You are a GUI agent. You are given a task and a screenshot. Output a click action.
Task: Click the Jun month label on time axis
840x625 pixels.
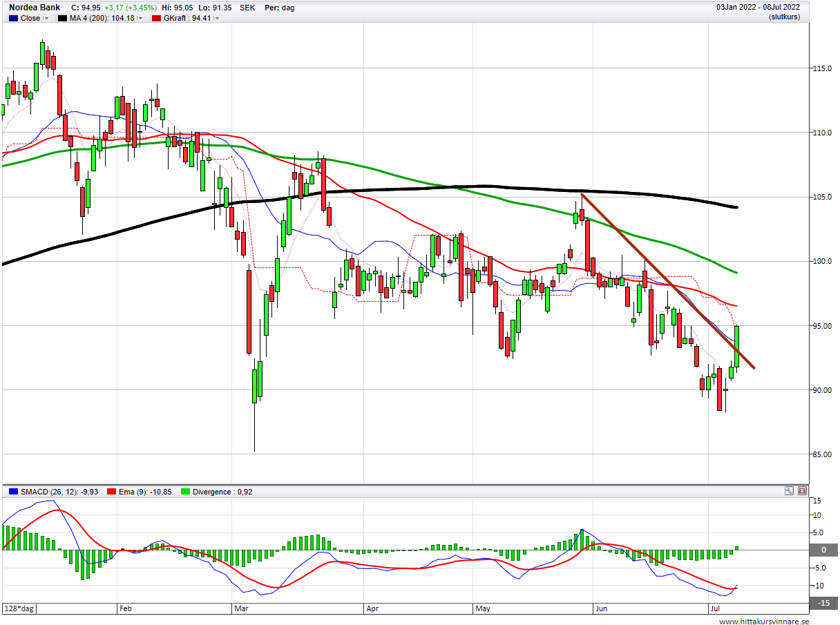pos(602,609)
